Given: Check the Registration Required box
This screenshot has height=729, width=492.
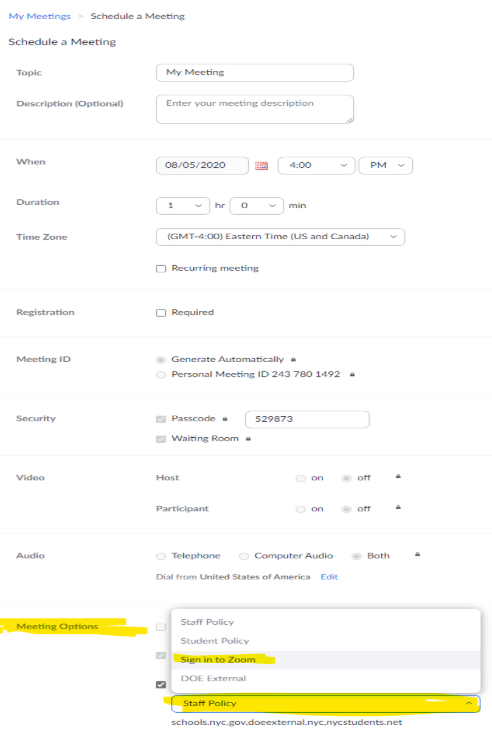Looking at the screenshot, I should tap(161, 313).
